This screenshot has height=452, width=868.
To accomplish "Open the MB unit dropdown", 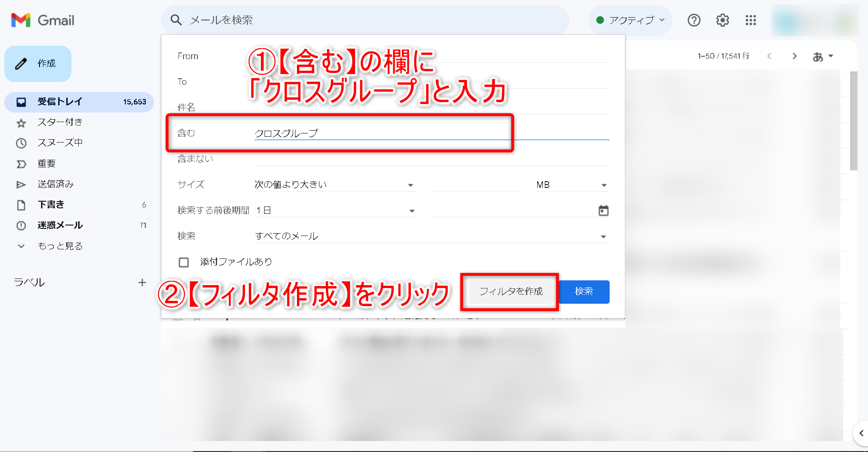I will pos(571,185).
